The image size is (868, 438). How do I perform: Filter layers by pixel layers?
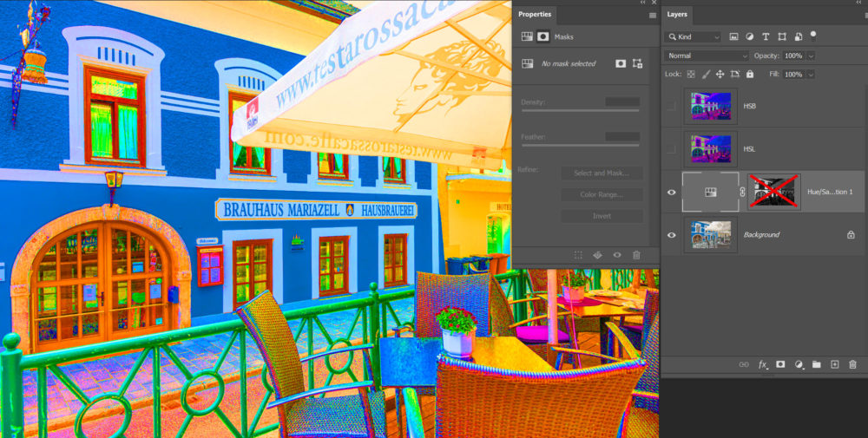[733, 37]
